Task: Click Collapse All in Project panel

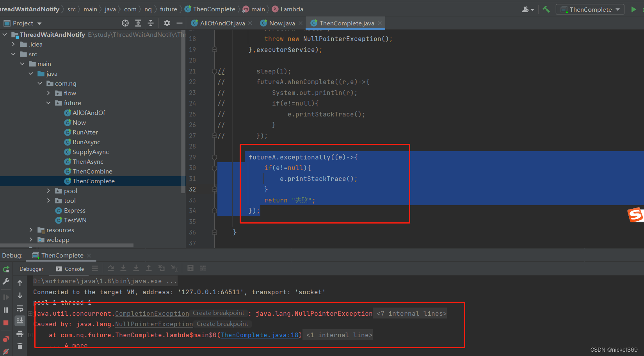Action: pyautogui.click(x=151, y=23)
